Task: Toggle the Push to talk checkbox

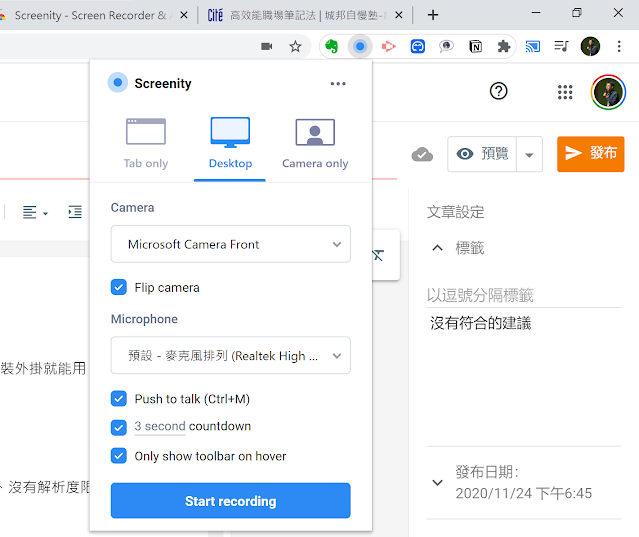Action: 119,399
